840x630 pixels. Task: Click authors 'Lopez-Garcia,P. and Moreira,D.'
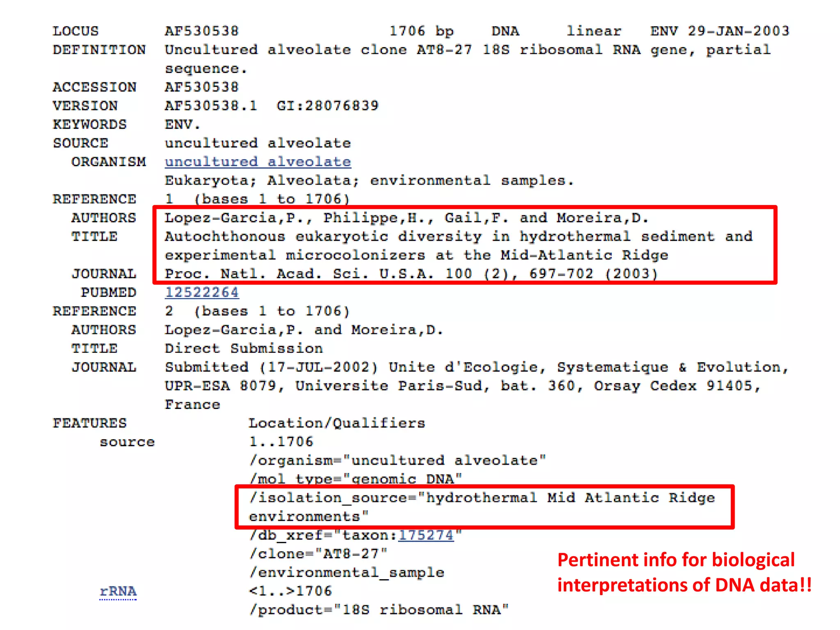point(304,330)
